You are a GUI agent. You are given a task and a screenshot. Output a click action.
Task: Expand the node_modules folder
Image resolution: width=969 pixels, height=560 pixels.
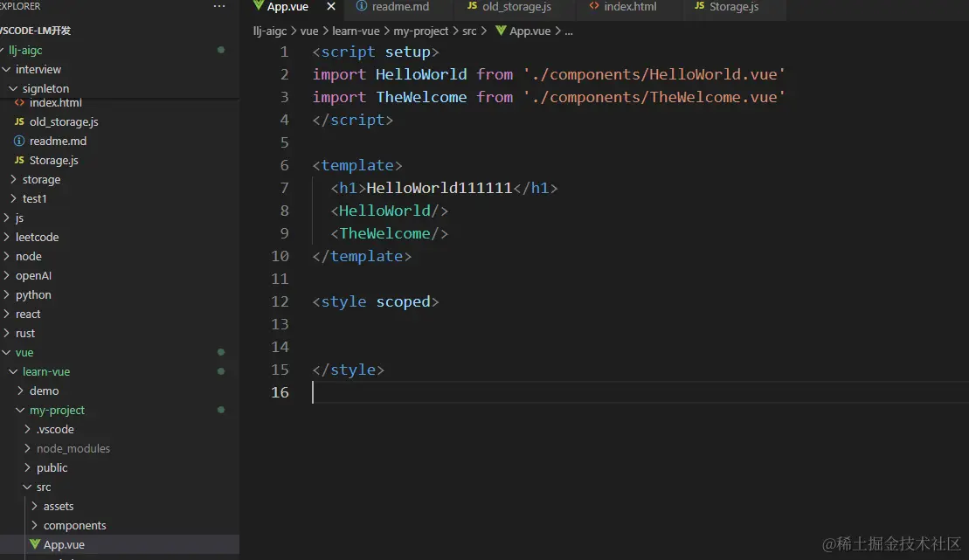73,448
